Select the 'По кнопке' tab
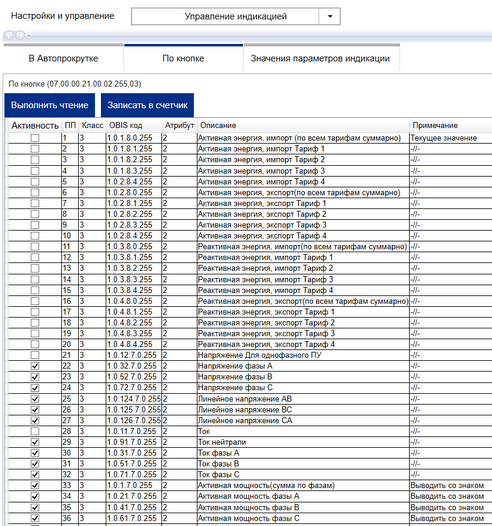The image size is (492, 526). tap(183, 58)
